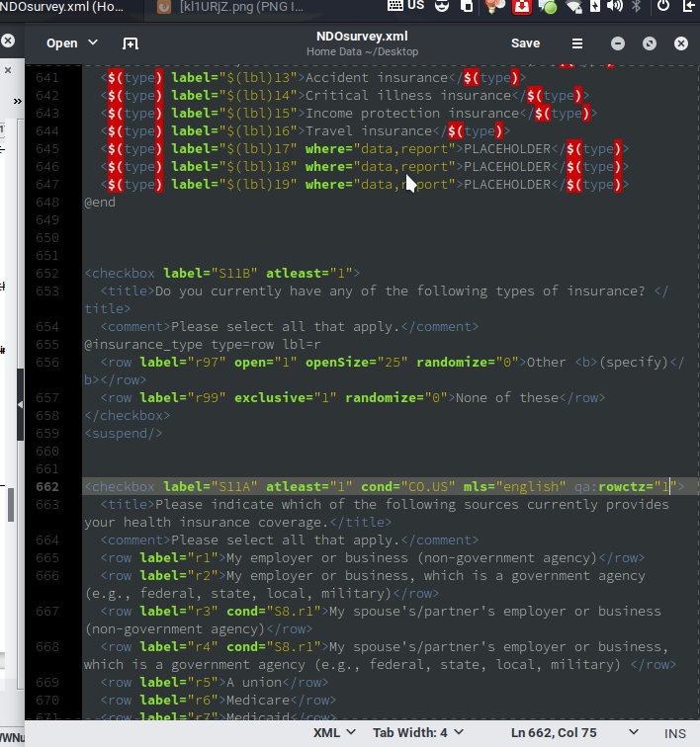Expand the Open recent files dropdown arrow

[93, 42]
